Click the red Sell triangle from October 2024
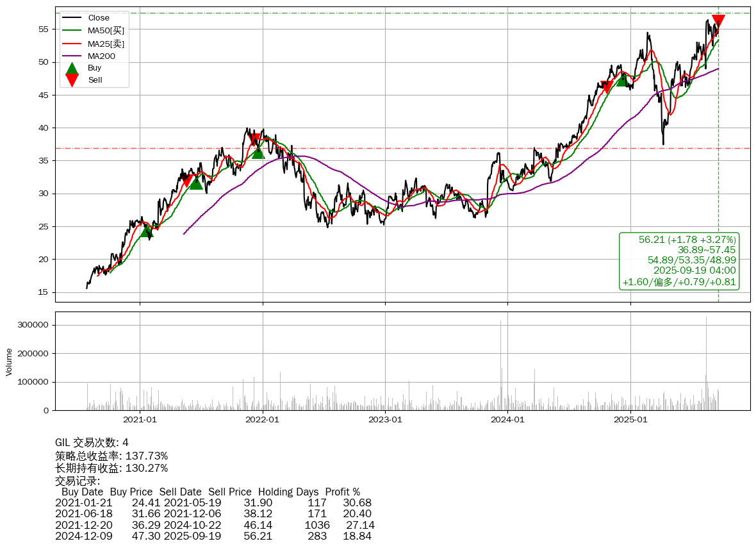 pos(606,87)
